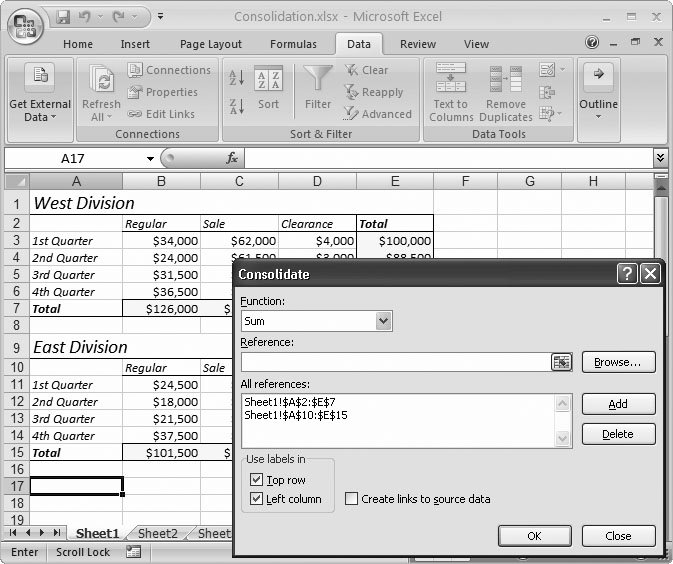
Task: Click the Add button in Consolidate
Action: pyautogui.click(x=618, y=404)
